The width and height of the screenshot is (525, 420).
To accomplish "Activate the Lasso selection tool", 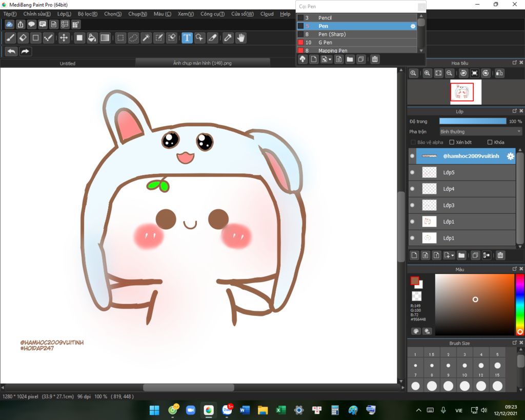I will 133,38.
